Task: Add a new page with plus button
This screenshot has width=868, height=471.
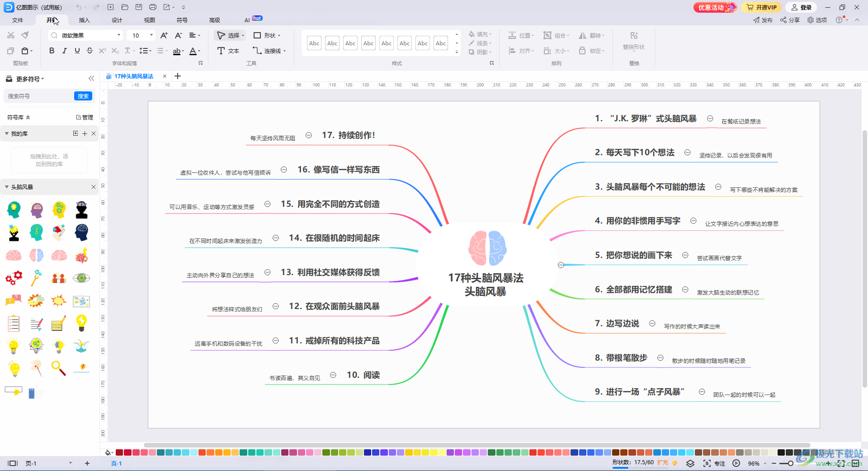Action: click(x=87, y=463)
